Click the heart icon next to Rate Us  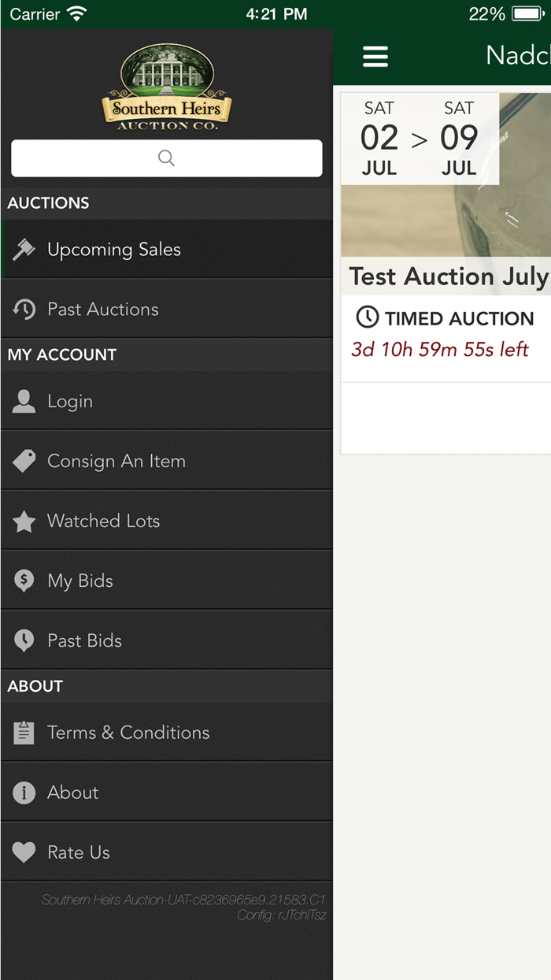[24, 852]
